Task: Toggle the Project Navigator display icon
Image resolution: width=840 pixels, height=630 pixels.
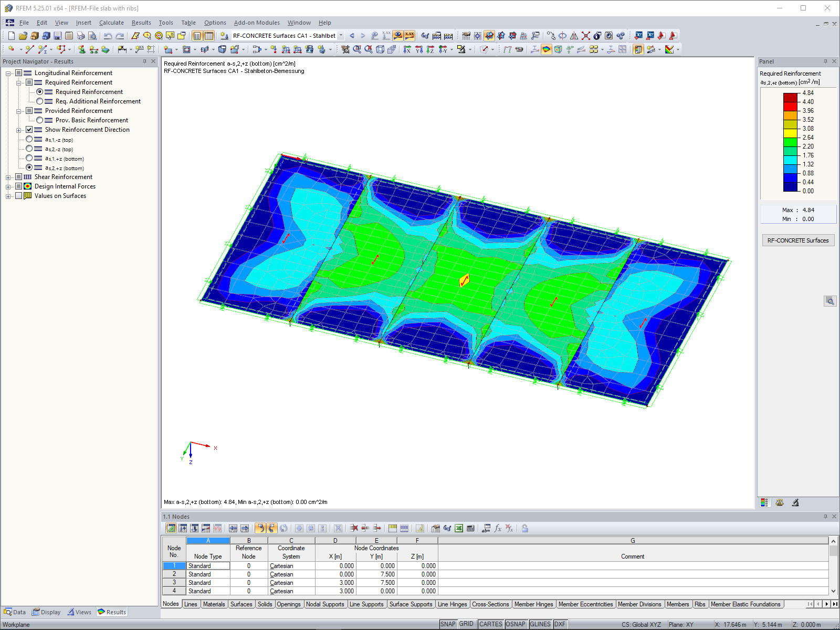Action: pos(197,36)
